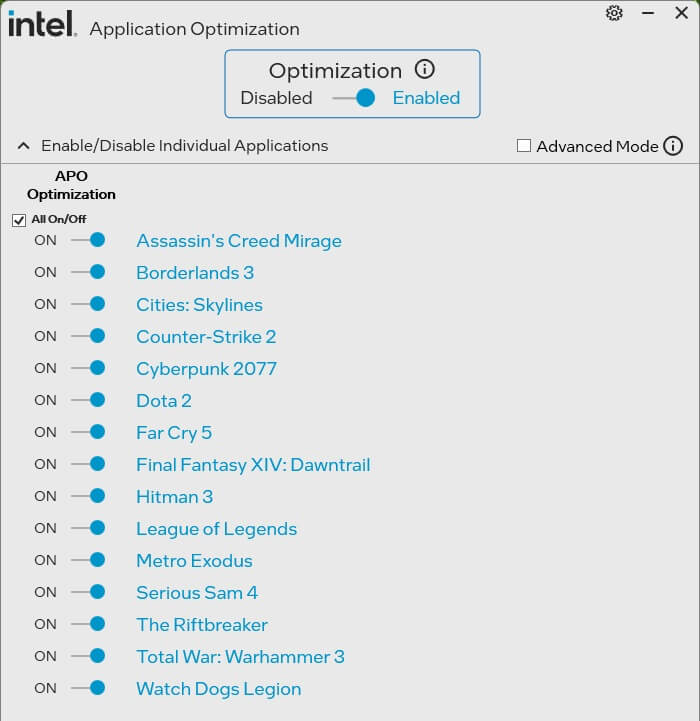Screen dimensions: 700x721
Task: Select the Dota 2 link
Action: [x=164, y=401]
